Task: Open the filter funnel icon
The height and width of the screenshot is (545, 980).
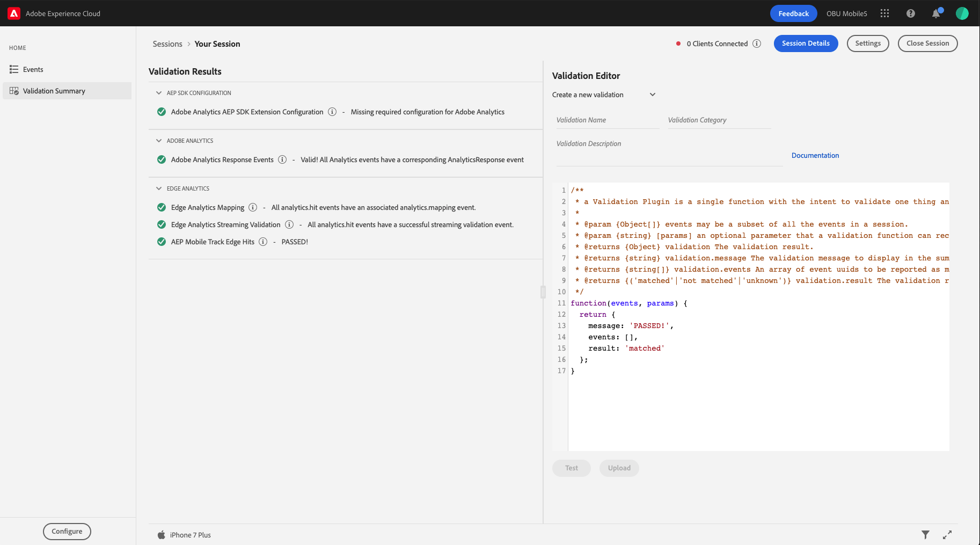Action: 925,535
